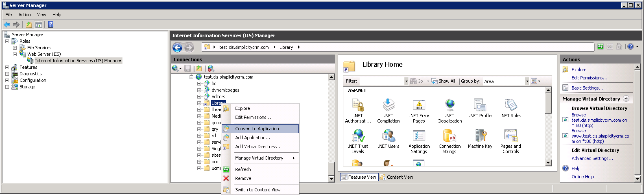
Task: Open the View menu
Action: (41, 15)
